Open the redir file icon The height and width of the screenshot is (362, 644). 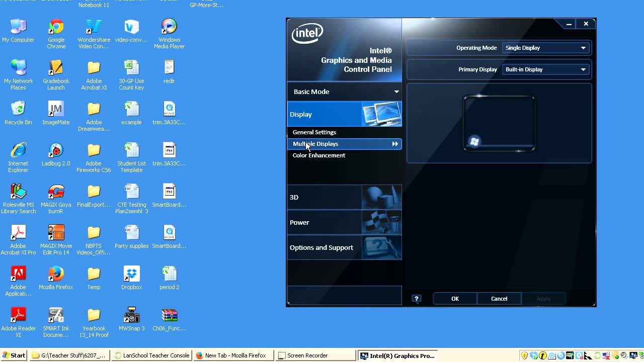169,72
